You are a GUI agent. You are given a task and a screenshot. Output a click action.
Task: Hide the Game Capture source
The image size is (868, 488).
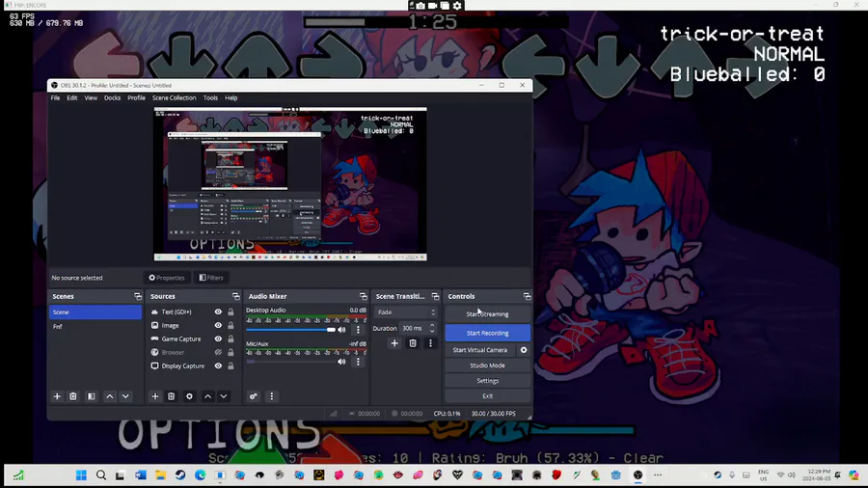pos(218,339)
